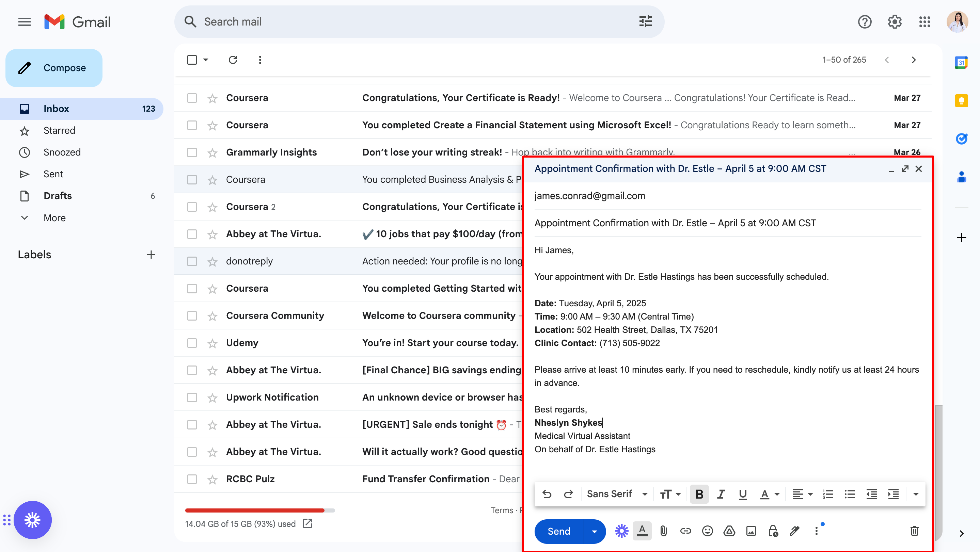Go to the Sent folder
Viewport: 980px width, 552px height.
click(x=53, y=174)
